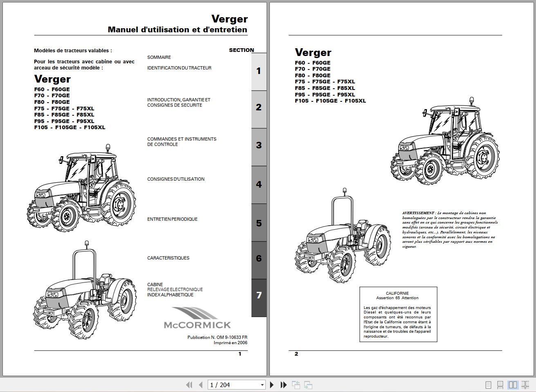This screenshot has height=392, width=536.
Task: Open the page number dropdown arrow
Action: (262, 385)
